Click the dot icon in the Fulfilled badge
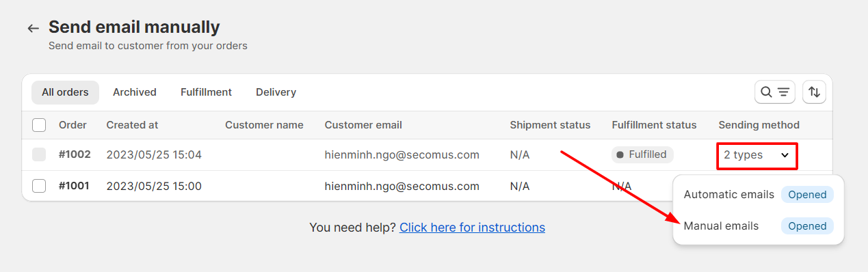 pos(620,155)
